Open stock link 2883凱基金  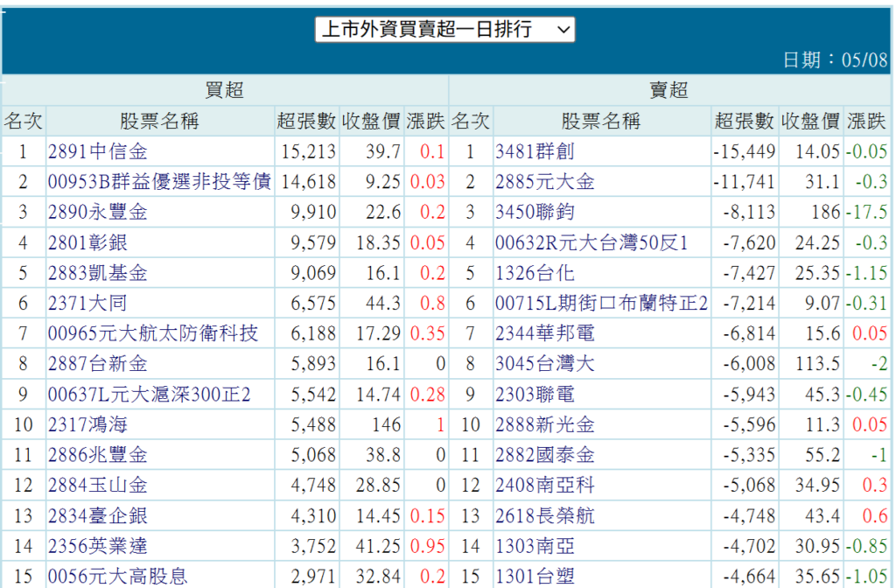tap(98, 273)
